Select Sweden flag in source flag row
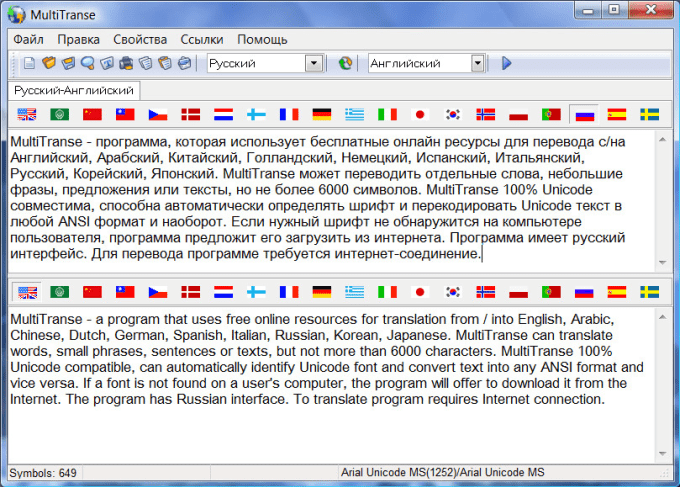Viewport: 680px width, 487px height. [x=650, y=114]
